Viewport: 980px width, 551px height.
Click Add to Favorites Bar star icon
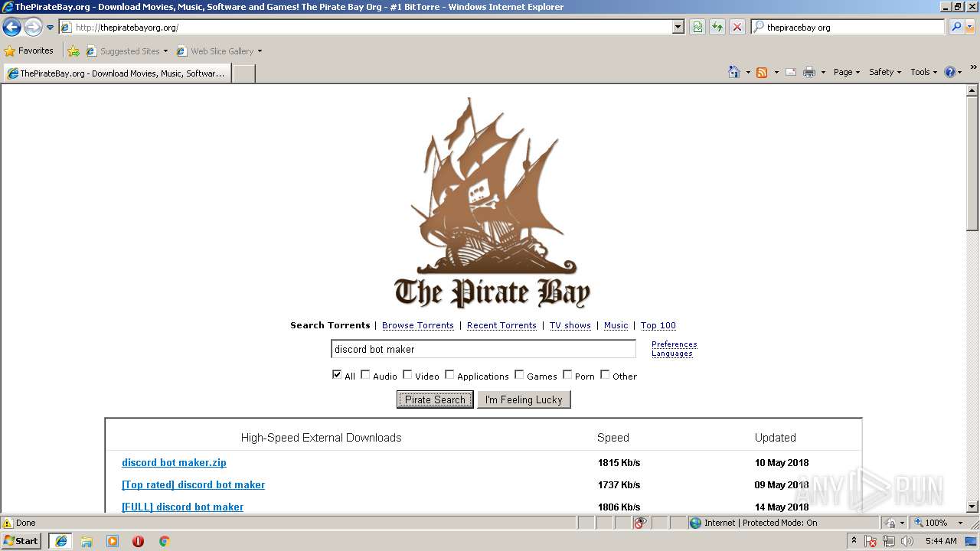tap(73, 51)
